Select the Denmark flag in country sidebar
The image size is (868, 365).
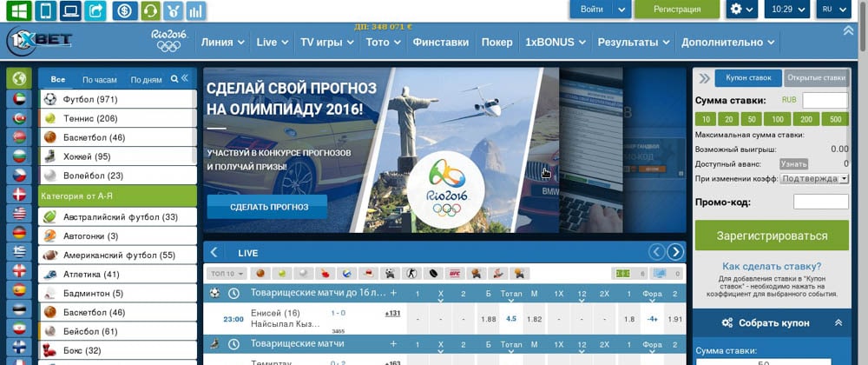click(x=19, y=194)
